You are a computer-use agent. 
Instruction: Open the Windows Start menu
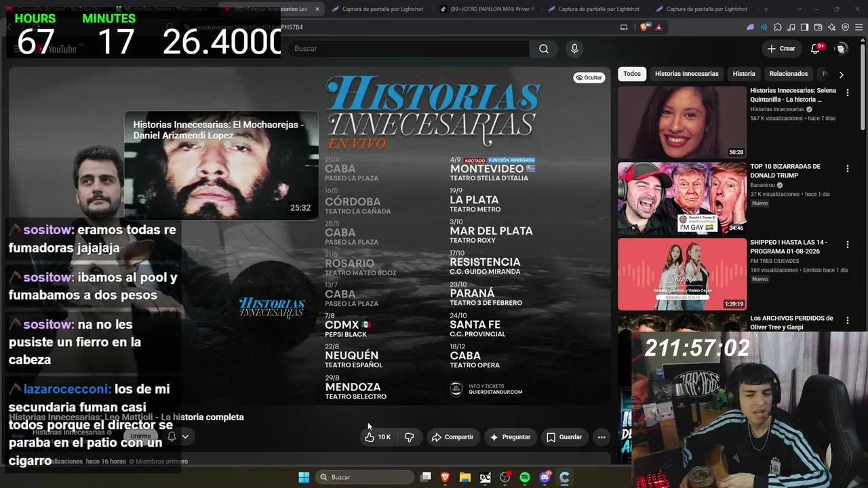click(304, 477)
